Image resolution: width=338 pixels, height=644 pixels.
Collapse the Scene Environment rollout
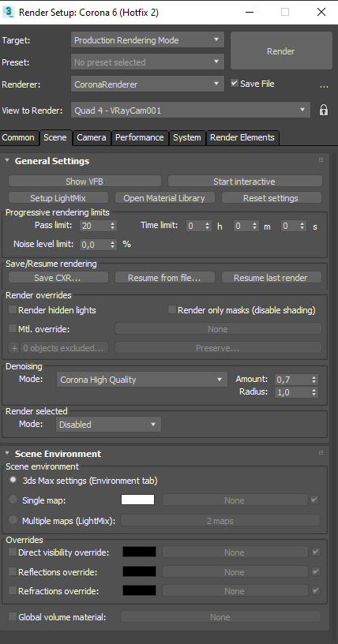(x=7, y=454)
